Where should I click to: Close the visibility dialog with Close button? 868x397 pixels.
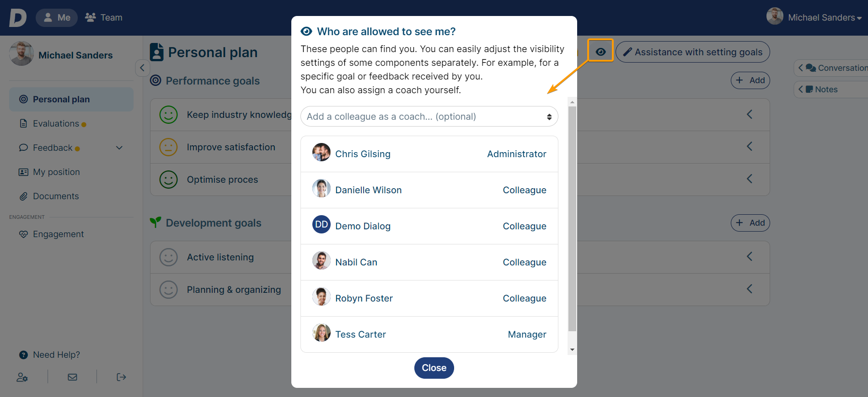tap(434, 368)
